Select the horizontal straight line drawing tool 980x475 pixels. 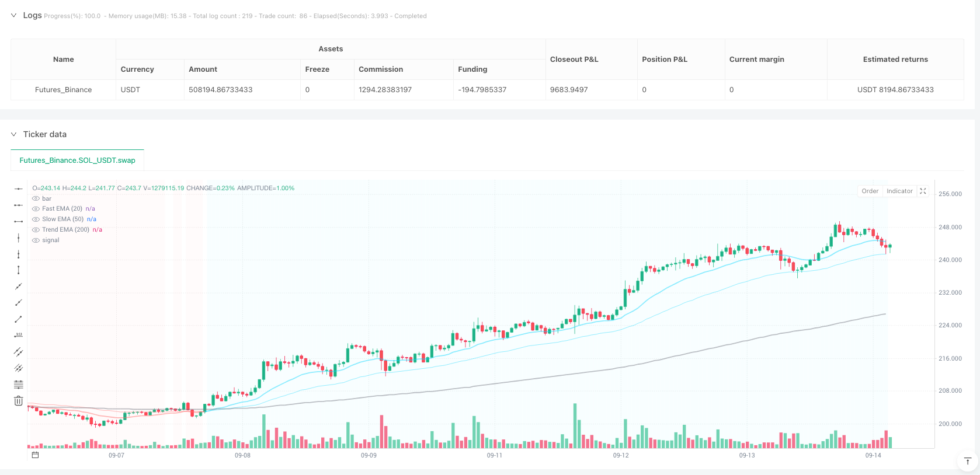pos(19,188)
